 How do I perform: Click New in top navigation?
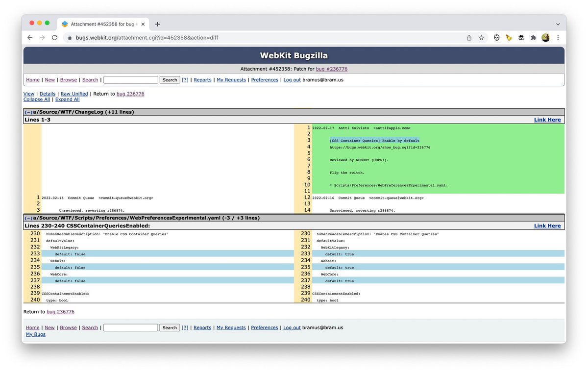tap(50, 80)
